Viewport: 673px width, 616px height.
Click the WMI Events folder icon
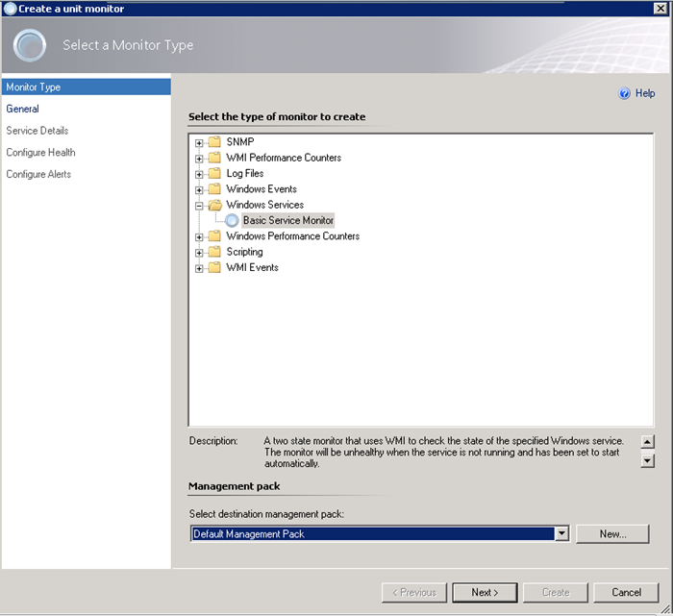click(214, 268)
